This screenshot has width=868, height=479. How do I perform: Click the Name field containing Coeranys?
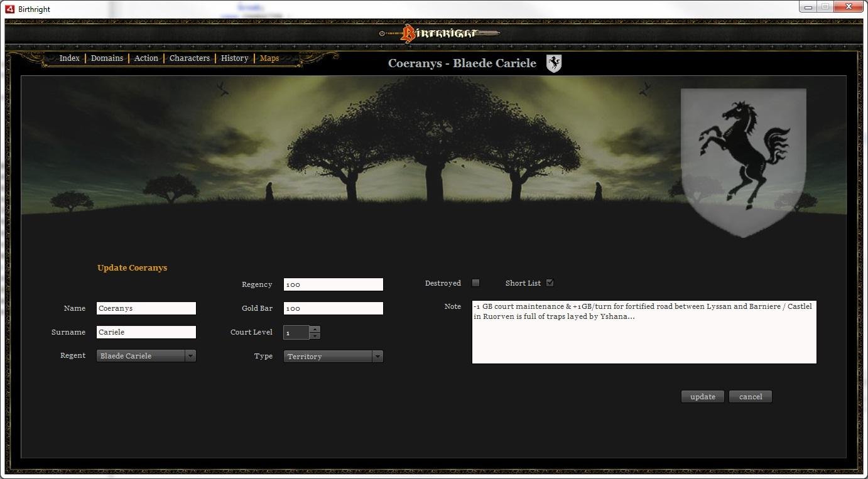click(x=146, y=308)
